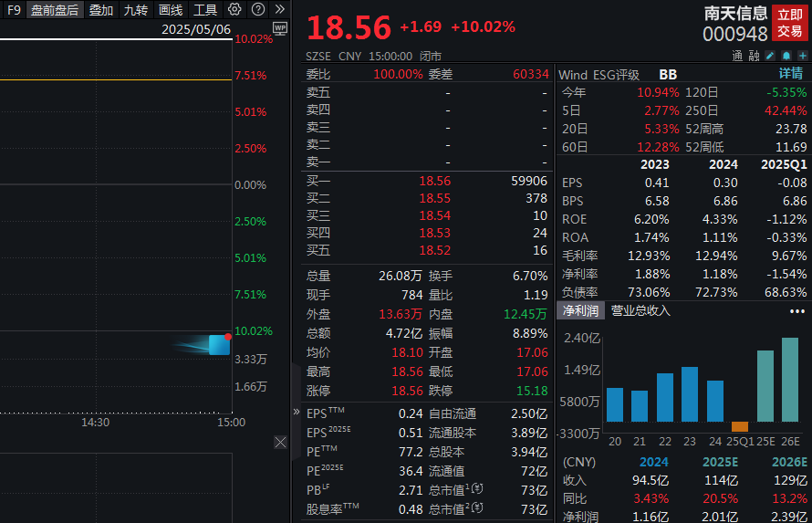Click the 2025Q1 column header
Image resolution: width=812 pixels, height=523 pixels.
(x=784, y=164)
